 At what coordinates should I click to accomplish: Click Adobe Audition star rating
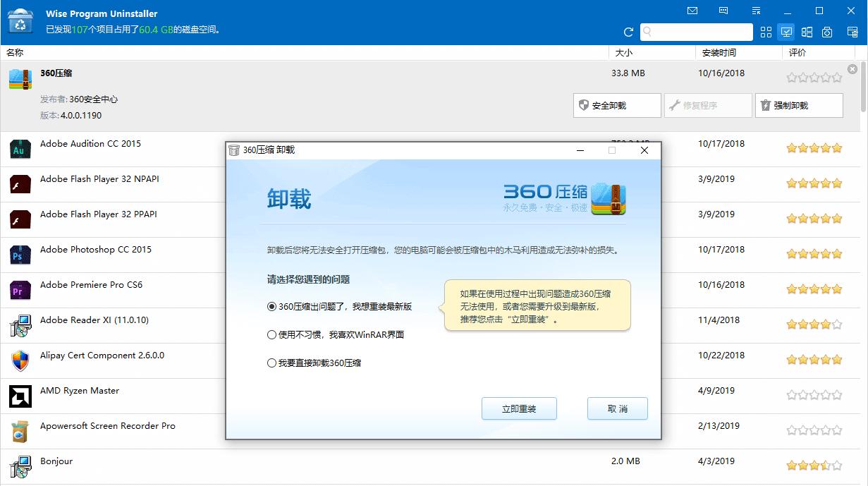click(814, 148)
